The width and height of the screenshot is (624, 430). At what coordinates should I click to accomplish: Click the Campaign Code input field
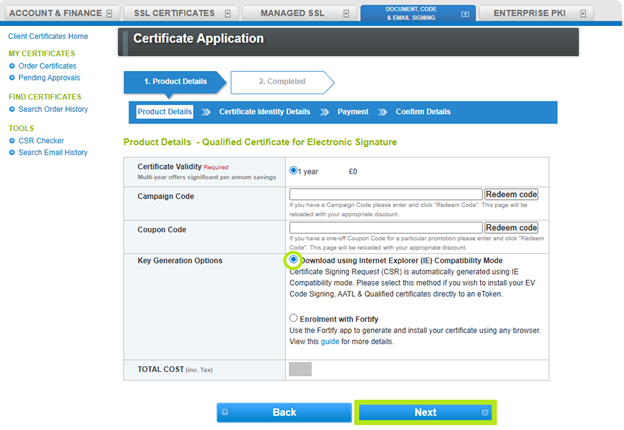click(385, 194)
